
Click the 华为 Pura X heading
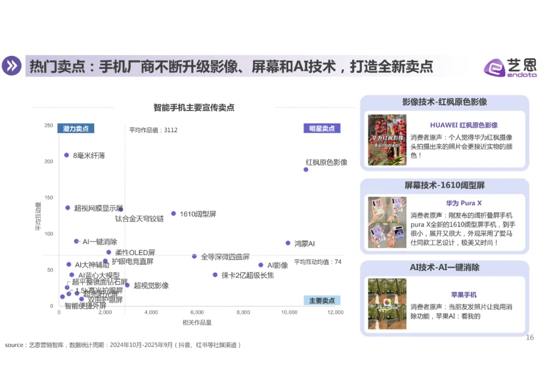[464, 203]
